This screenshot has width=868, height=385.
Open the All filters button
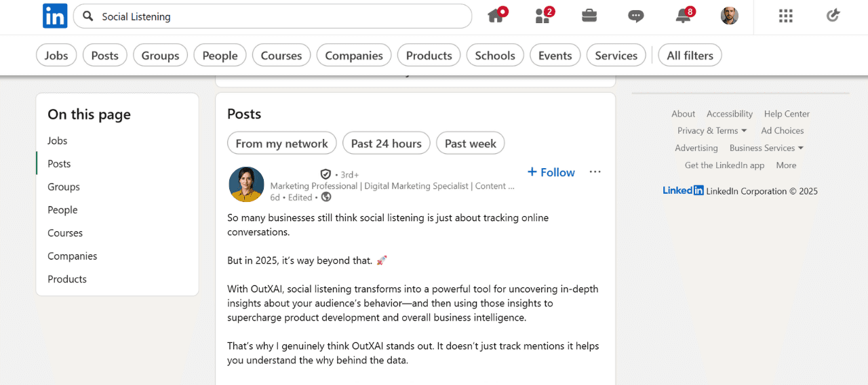click(690, 56)
